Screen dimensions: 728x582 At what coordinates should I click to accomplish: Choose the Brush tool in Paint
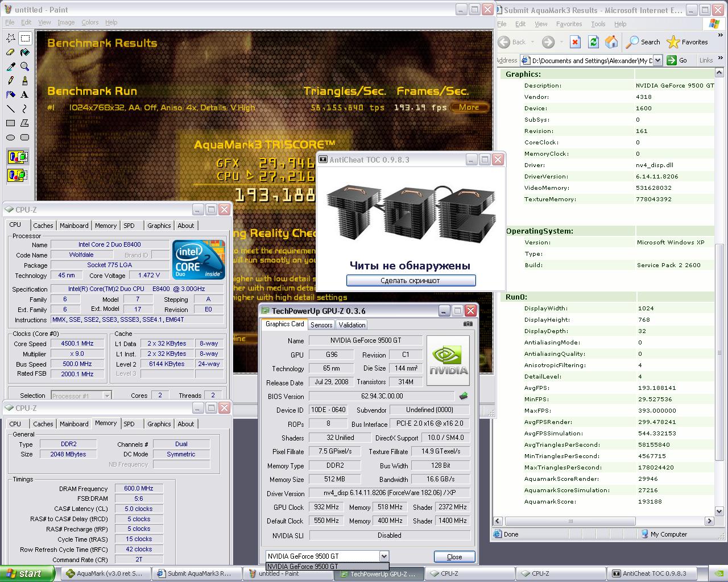coord(25,81)
